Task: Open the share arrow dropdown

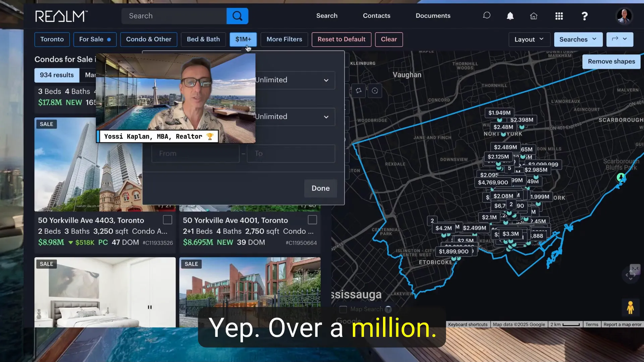Action: 620,39
